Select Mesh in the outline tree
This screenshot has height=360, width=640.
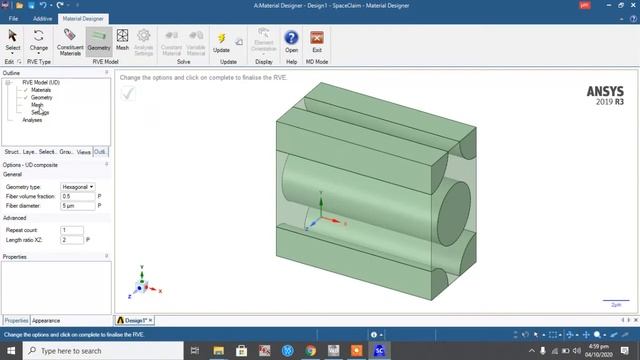(x=37, y=105)
